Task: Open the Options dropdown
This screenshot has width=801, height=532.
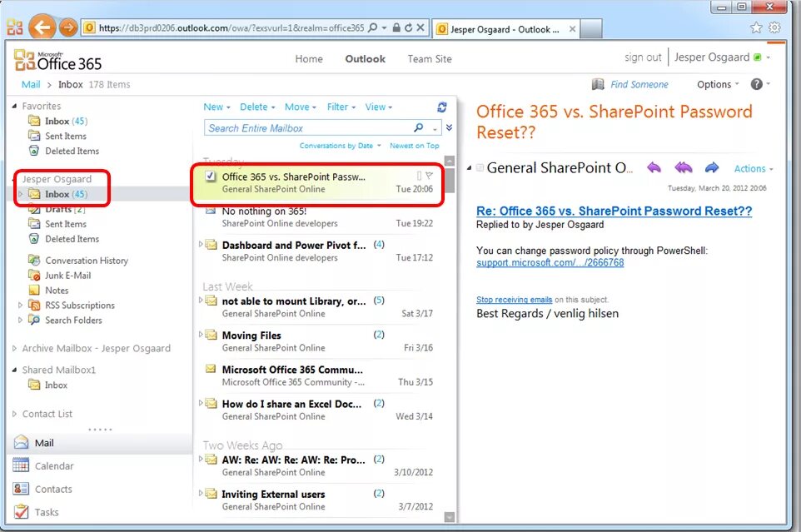Action: coord(718,84)
